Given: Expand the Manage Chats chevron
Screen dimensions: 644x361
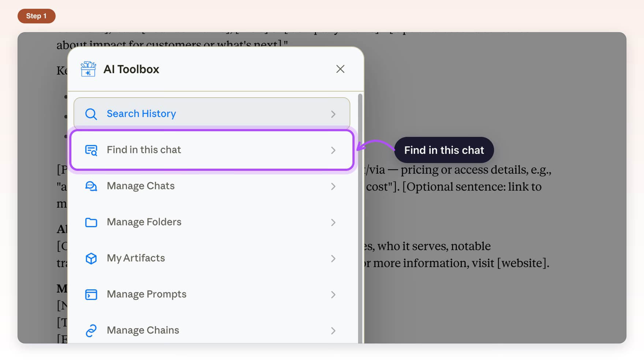Looking at the screenshot, I should (x=333, y=187).
